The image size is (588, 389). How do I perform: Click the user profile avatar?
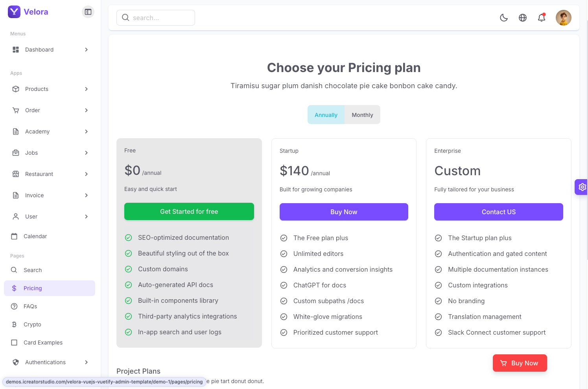(563, 18)
